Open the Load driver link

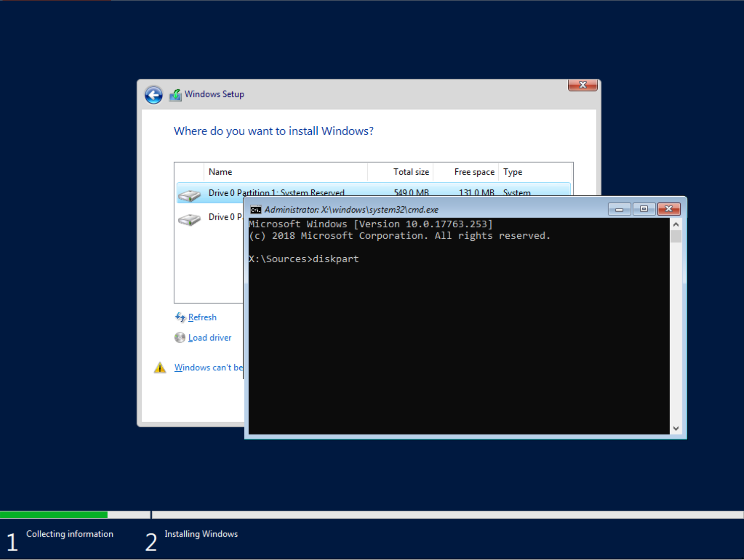210,338
